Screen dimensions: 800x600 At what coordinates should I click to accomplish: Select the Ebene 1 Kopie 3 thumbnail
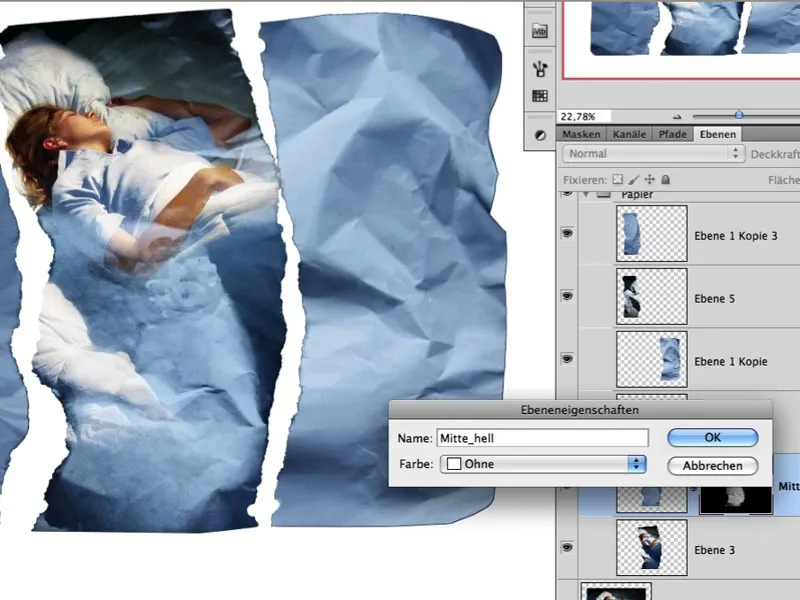(x=652, y=234)
